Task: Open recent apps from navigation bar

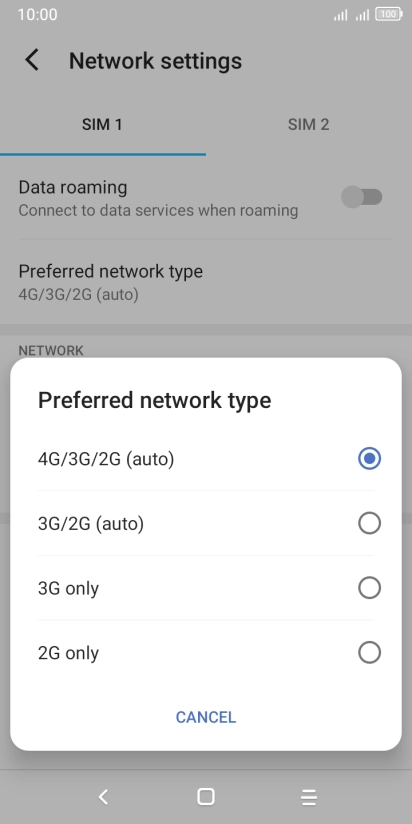Action: click(308, 797)
